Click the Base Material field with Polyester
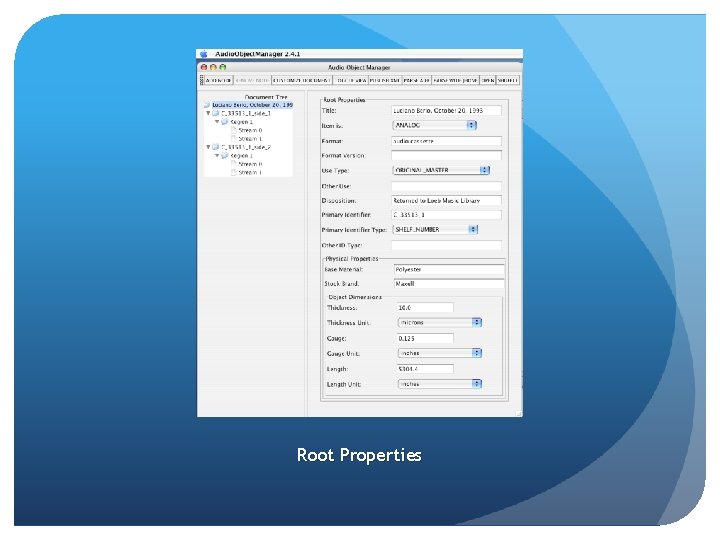Viewport: 720px width, 540px height. coord(449,270)
